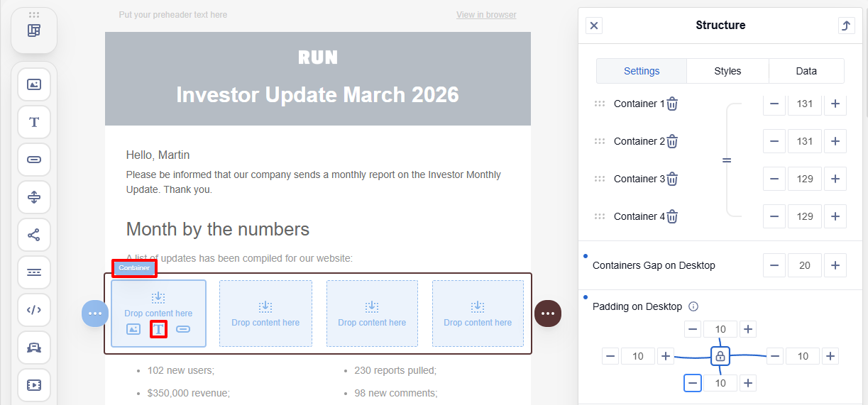Close the Structure settings panel
This screenshot has width=868, height=405.
coord(595,26)
